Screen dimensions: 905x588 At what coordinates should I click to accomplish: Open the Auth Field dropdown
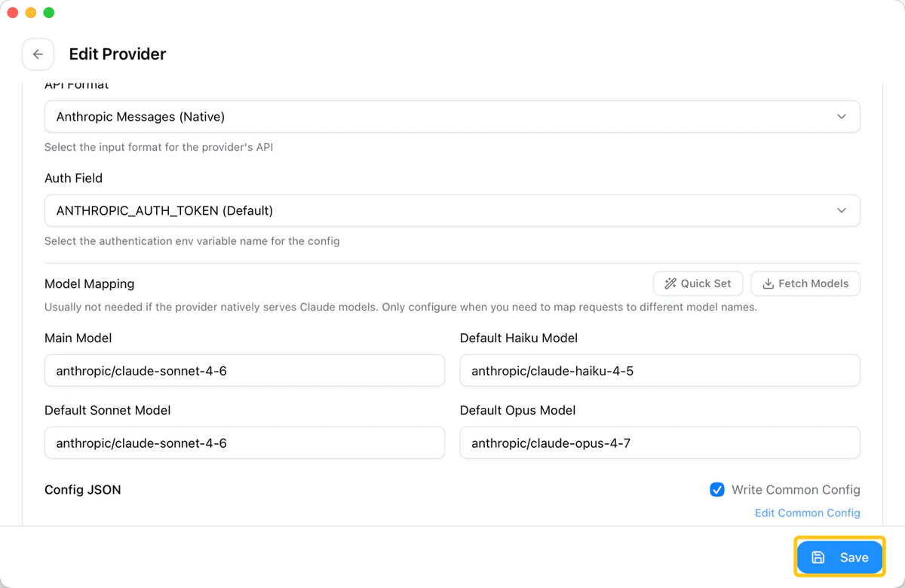452,211
